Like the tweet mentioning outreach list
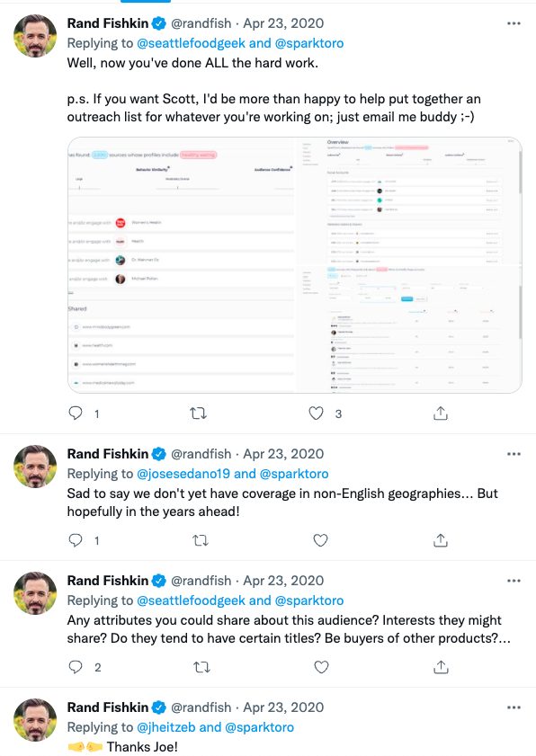Screen dimensions: 536x756 pos(316,414)
